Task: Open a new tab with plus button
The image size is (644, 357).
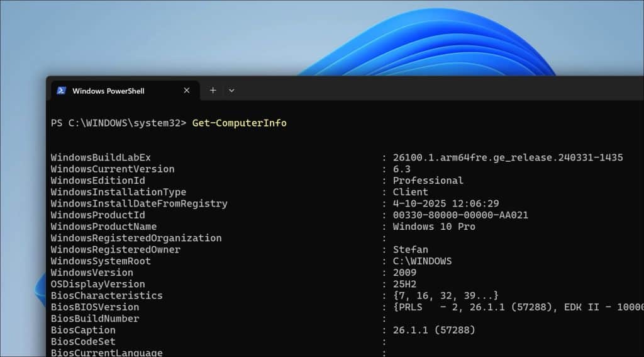Action: 213,90
